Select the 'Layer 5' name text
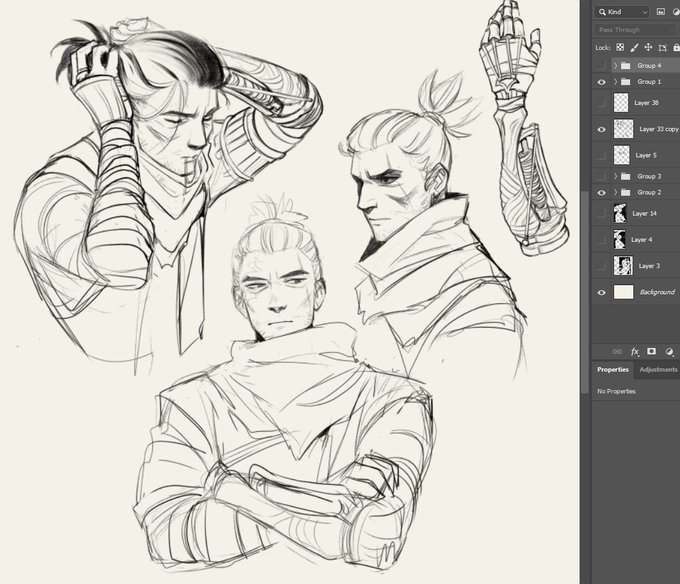Screen dimensions: 680x584 pyautogui.click(x=646, y=155)
